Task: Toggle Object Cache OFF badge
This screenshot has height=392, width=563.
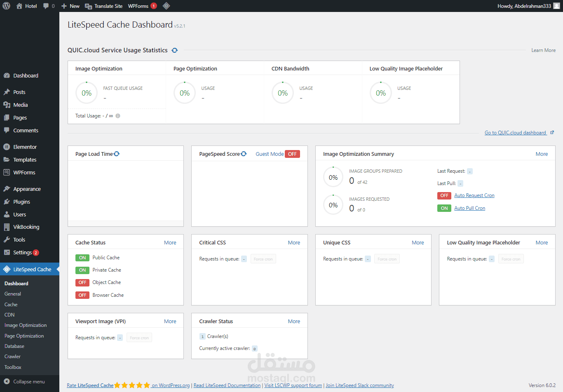Action: (82, 282)
